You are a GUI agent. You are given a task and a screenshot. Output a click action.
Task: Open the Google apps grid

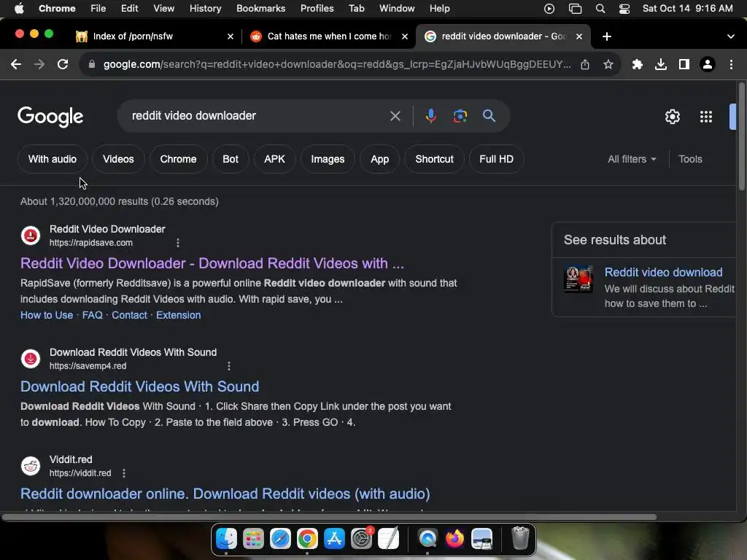coord(706,117)
